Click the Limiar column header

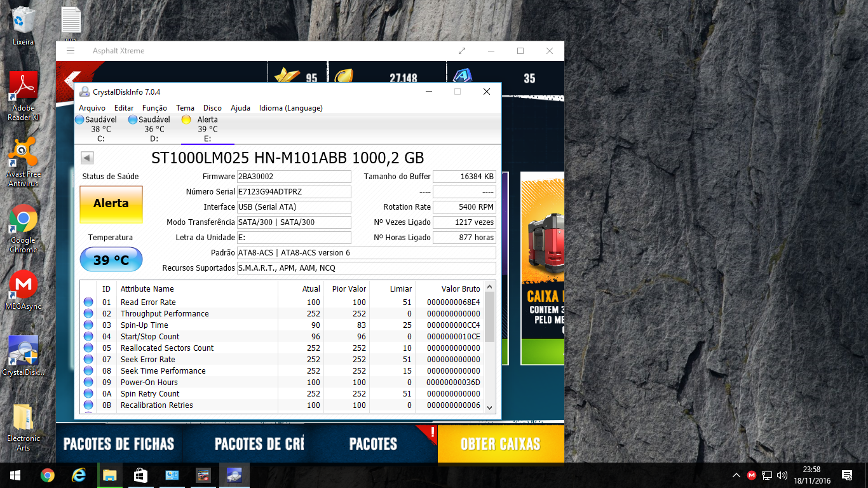click(393, 289)
